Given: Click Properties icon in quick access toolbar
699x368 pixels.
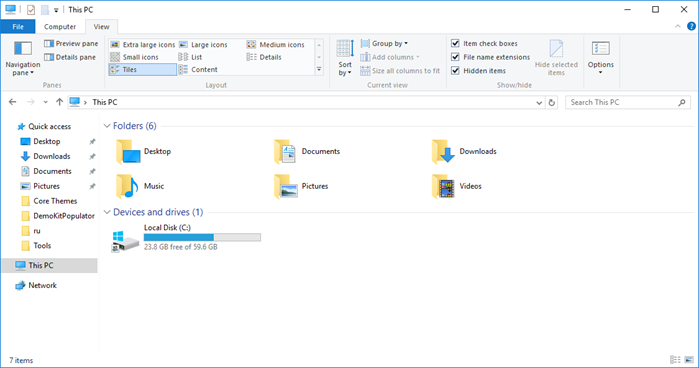Looking at the screenshot, I should [x=31, y=9].
